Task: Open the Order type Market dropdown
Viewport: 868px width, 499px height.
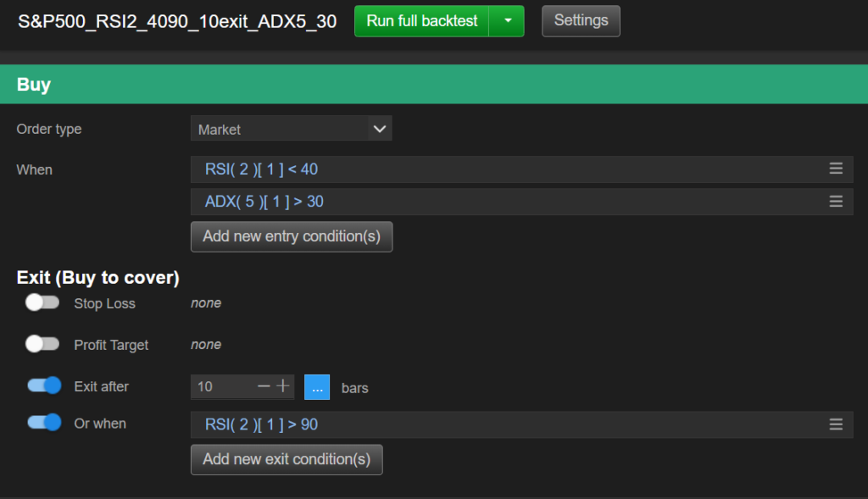Action: coord(291,129)
